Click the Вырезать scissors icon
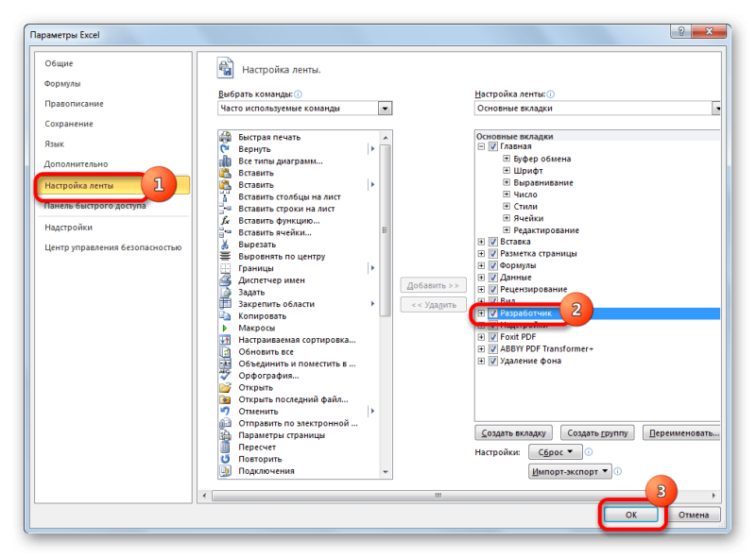Screen dimensions: 756x558 pos(225,245)
